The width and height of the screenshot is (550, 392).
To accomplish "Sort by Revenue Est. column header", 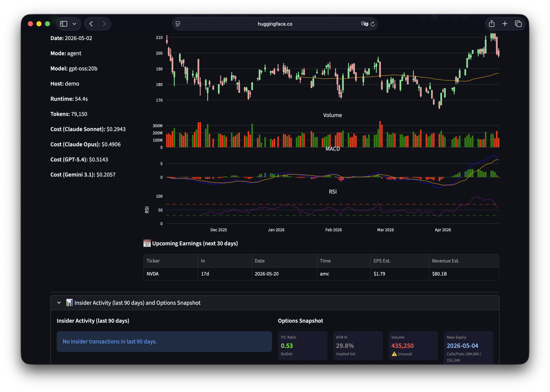I will (x=464, y=261).
